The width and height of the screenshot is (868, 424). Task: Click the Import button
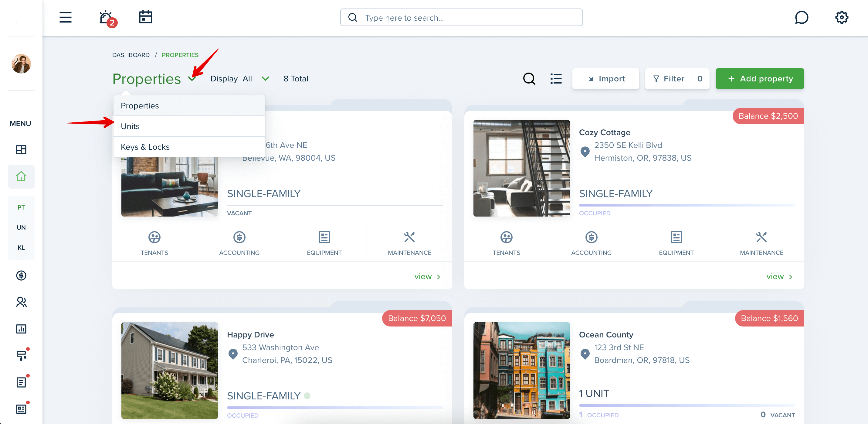point(605,79)
